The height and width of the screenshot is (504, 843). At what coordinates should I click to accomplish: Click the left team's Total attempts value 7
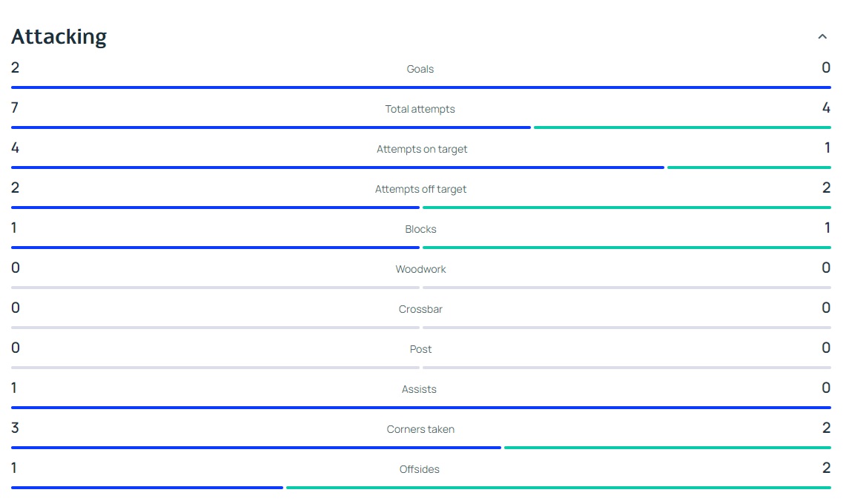click(15, 108)
